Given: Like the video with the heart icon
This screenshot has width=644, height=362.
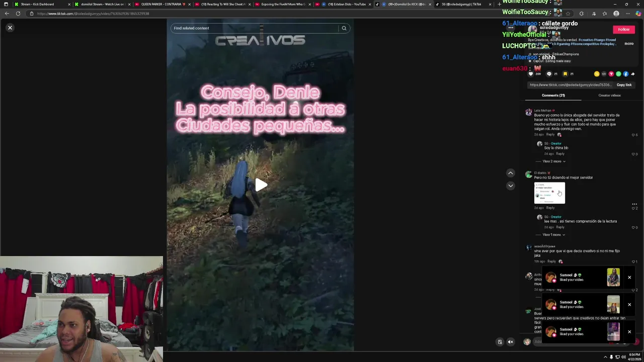Looking at the screenshot, I should [530, 74].
